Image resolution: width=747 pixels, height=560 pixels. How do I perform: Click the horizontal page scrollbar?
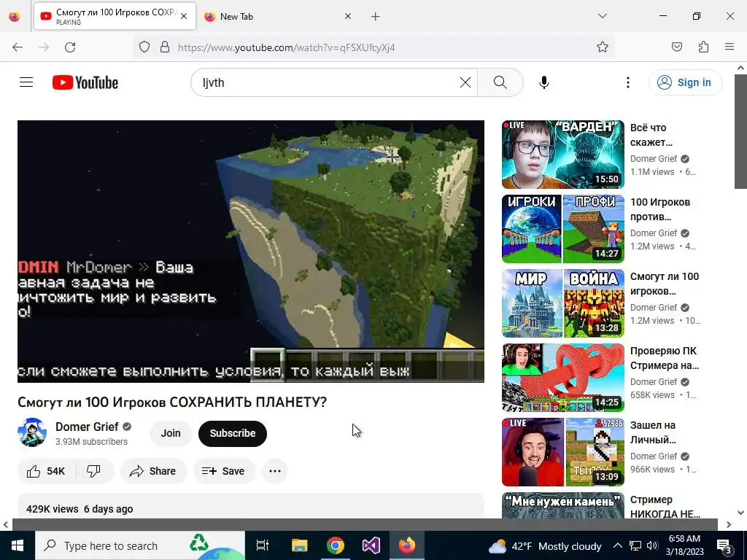pyautogui.click(x=365, y=524)
